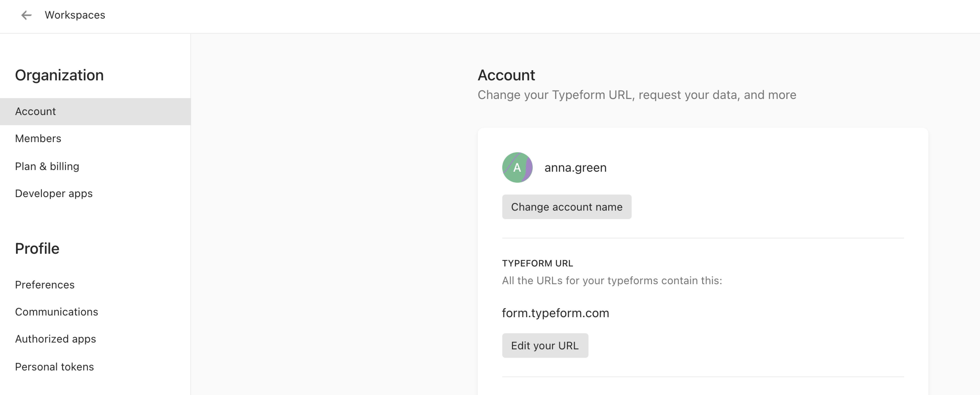The width and height of the screenshot is (980, 395).
Task: Click the Edit your URL button
Action: (x=545, y=346)
